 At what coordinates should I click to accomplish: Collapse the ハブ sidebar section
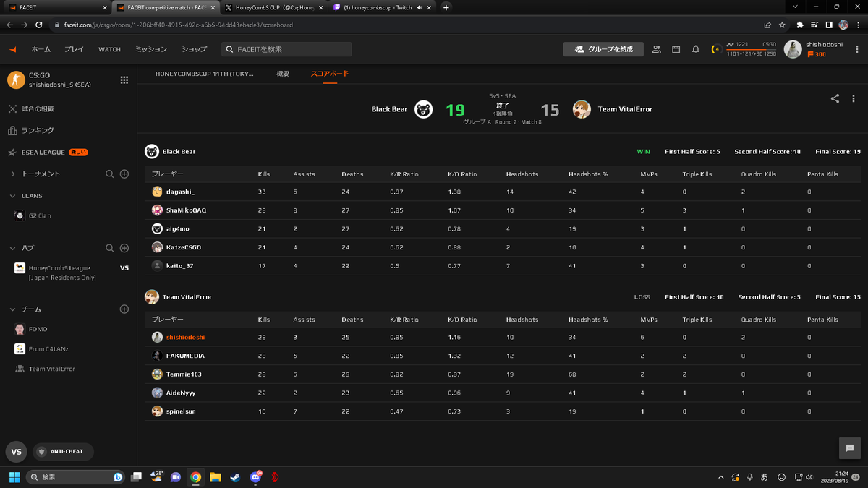13,248
